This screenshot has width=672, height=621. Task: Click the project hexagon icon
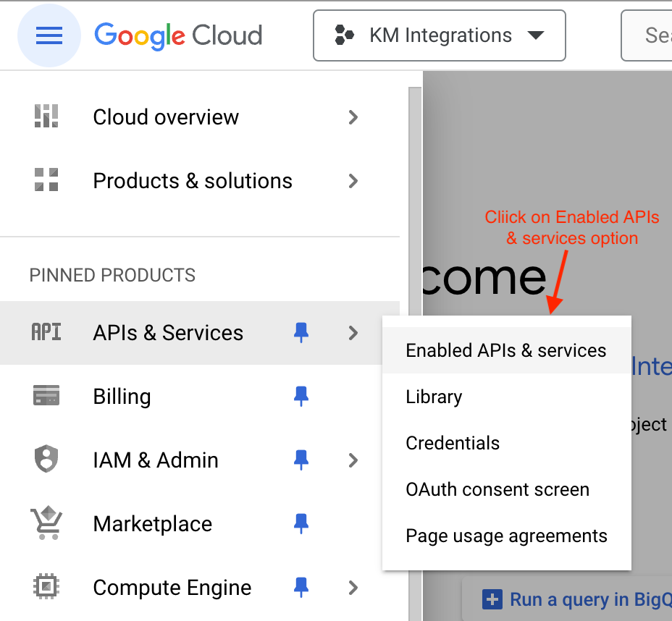pyautogui.click(x=344, y=35)
